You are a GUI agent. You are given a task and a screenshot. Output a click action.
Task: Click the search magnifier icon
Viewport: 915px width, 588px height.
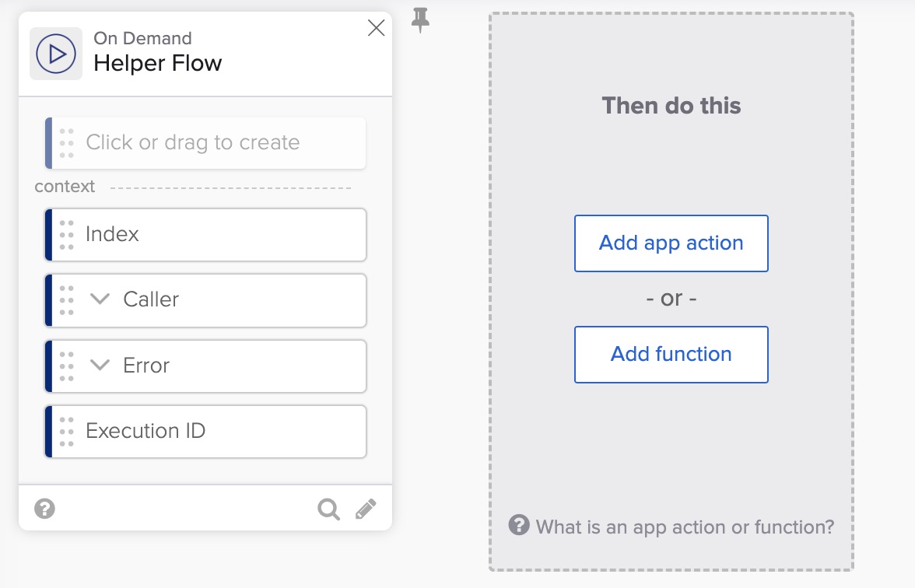pyautogui.click(x=329, y=509)
